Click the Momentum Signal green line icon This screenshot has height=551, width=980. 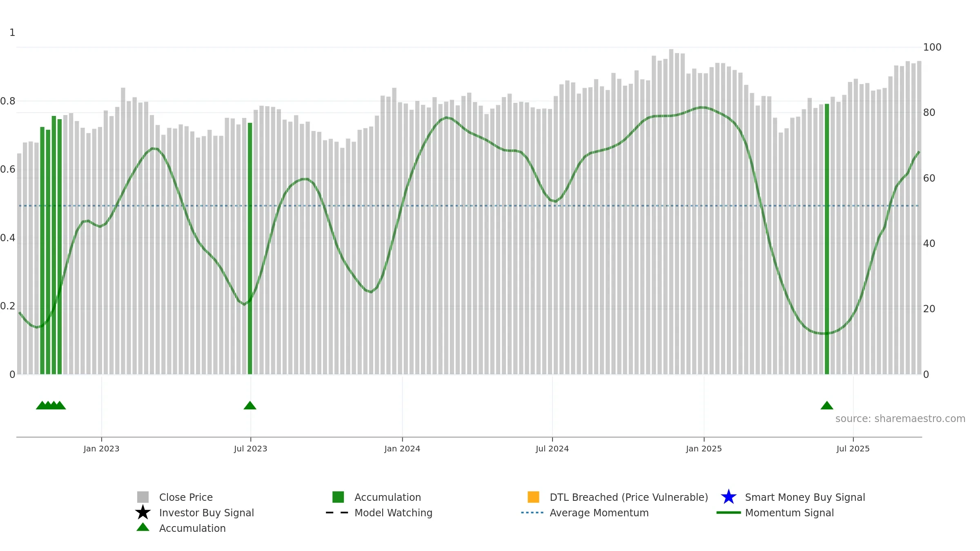728,513
